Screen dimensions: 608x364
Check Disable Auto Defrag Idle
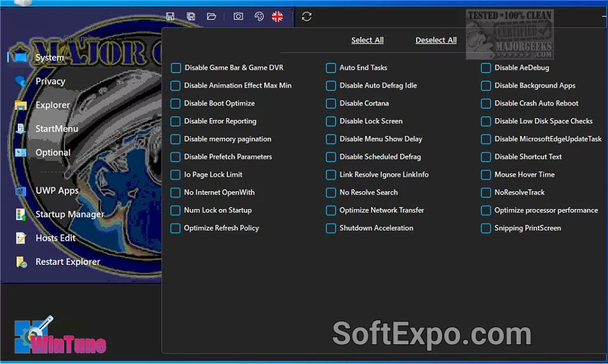(x=331, y=86)
